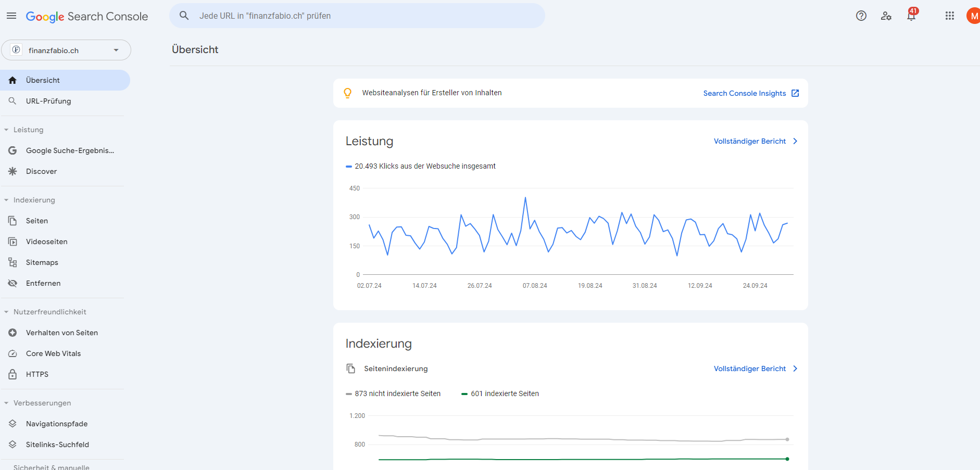The width and height of the screenshot is (980, 470).
Task: Click the Videoseiten icon
Action: [12, 242]
